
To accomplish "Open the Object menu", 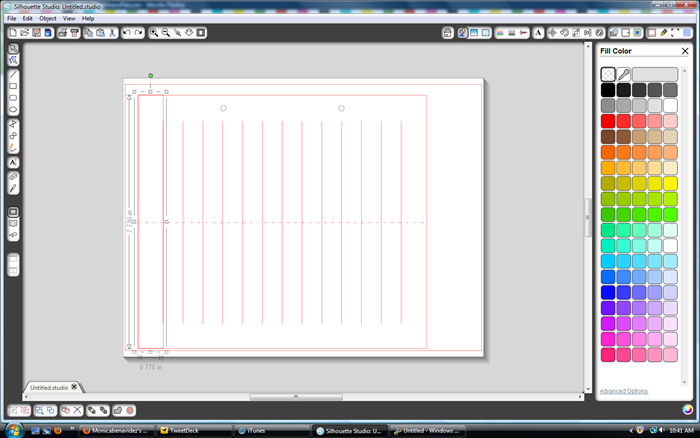I will pos(47,18).
